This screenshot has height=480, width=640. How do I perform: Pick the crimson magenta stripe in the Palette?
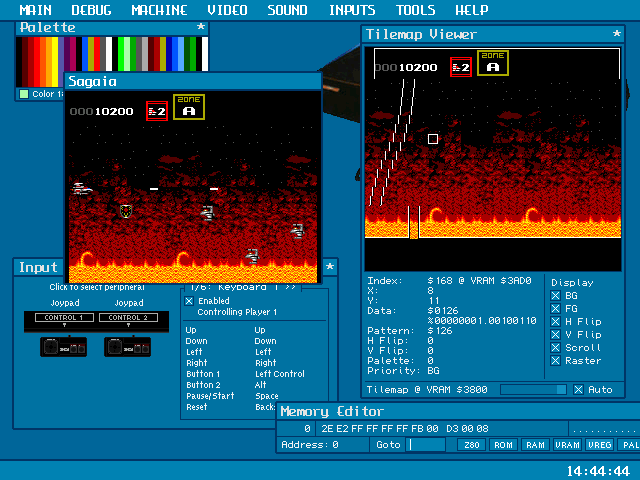click(x=73, y=54)
